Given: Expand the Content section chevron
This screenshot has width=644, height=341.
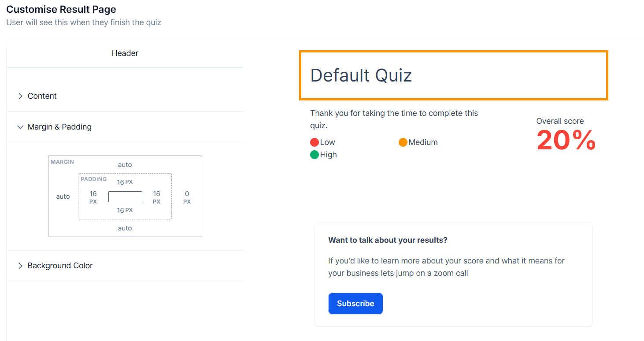Looking at the screenshot, I should (x=20, y=96).
